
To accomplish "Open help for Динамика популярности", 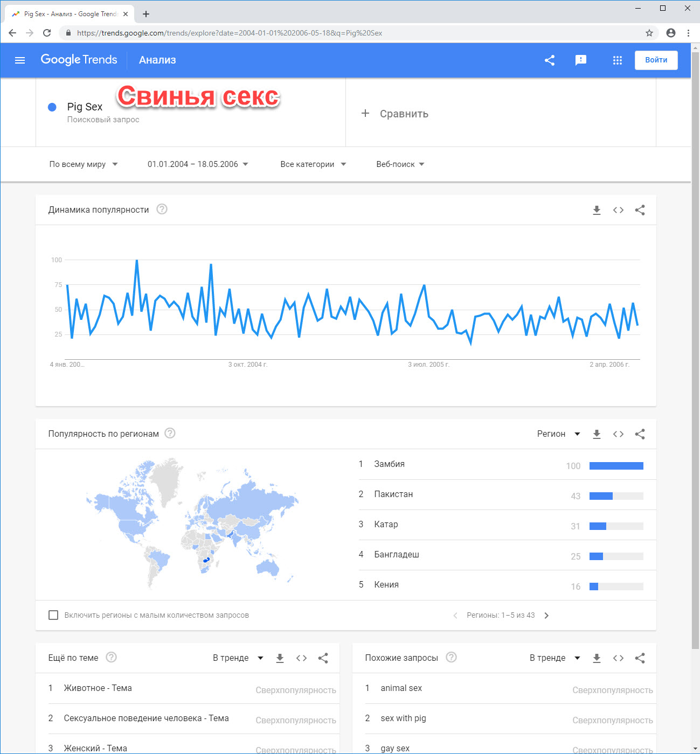I will 162,209.
